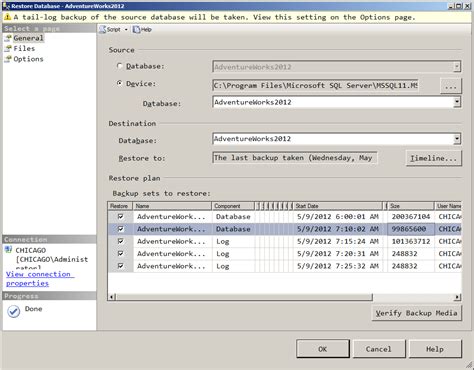Click the Device path input field
The height and width of the screenshot is (370, 474).
[x=315, y=86]
